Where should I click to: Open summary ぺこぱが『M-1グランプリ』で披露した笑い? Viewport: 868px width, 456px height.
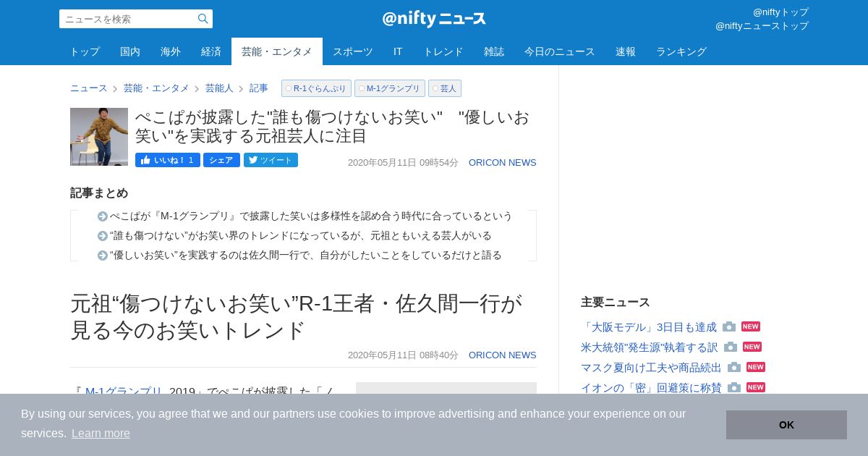[x=311, y=216]
